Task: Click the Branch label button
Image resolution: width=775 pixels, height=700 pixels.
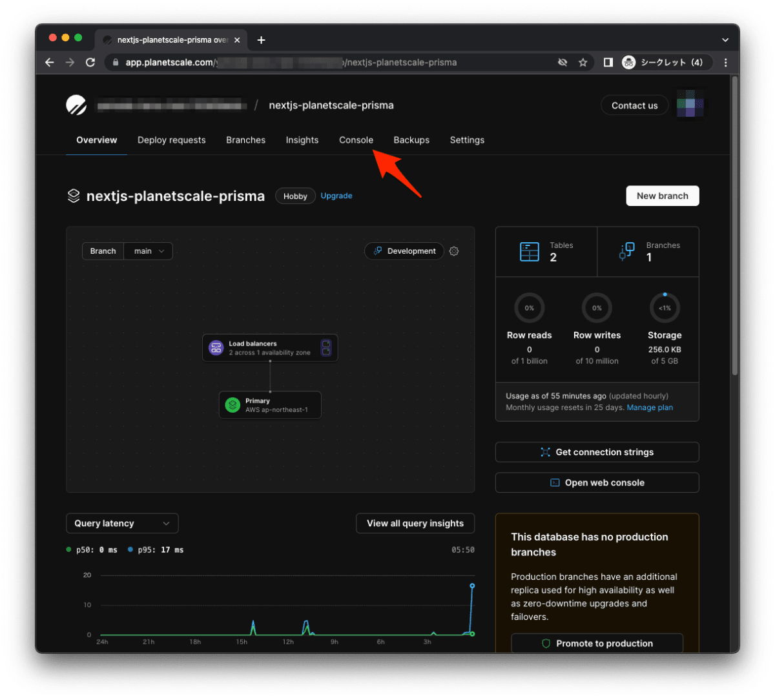Action: (x=103, y=251)
